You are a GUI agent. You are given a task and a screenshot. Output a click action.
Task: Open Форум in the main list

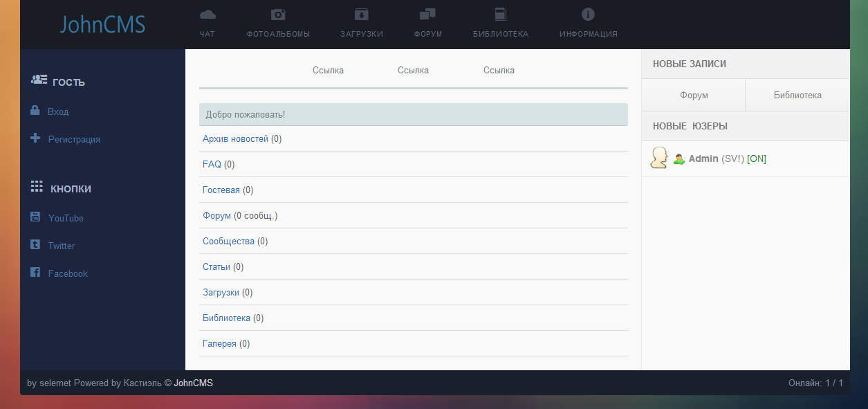216,215
